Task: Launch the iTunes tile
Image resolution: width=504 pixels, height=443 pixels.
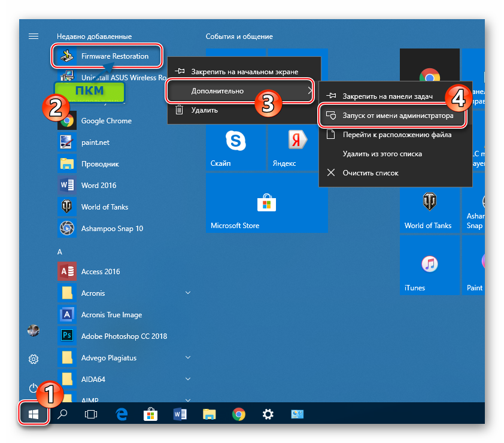Action: (x=430, y=265)
